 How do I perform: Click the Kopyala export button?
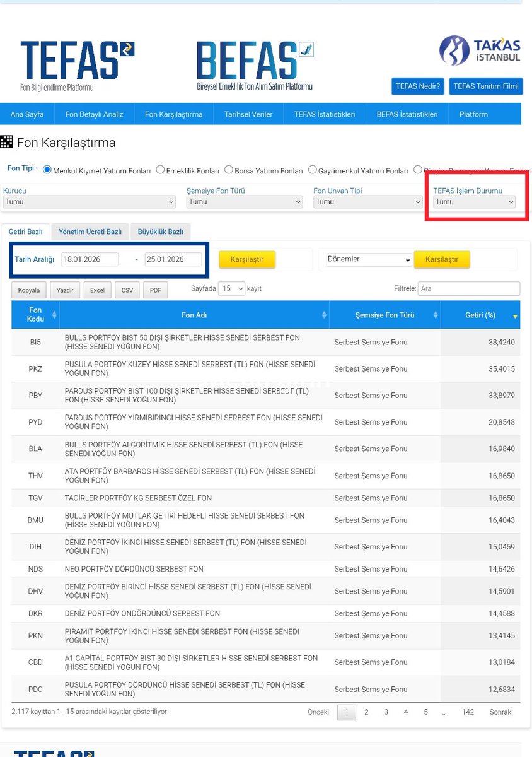click(29, 290)
